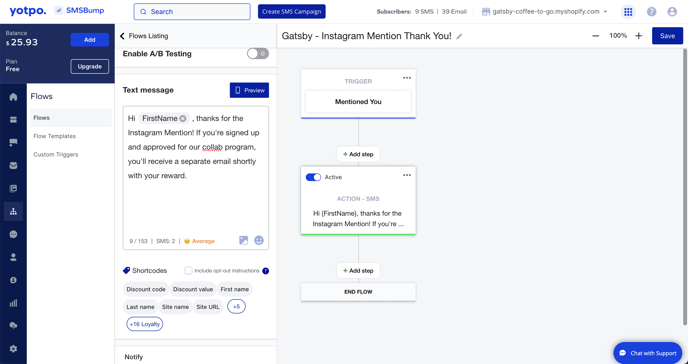The image size is (688, 364).
Task: Go back to Flows Listing
Action: tap(144, 36)
